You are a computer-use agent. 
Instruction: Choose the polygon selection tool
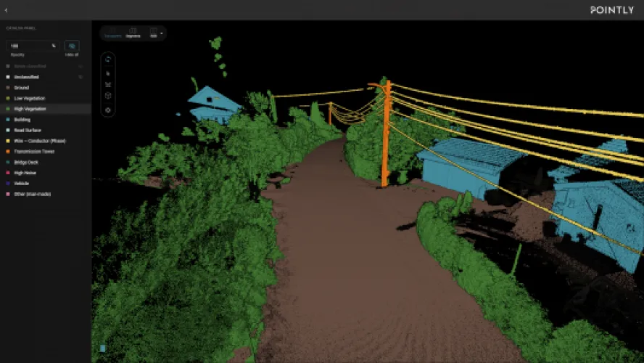108,84
